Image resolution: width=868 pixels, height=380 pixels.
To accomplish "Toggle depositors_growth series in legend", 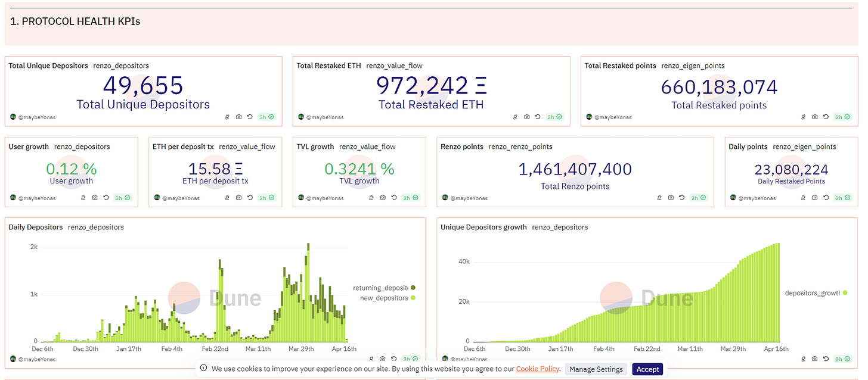I will [816, 293].
